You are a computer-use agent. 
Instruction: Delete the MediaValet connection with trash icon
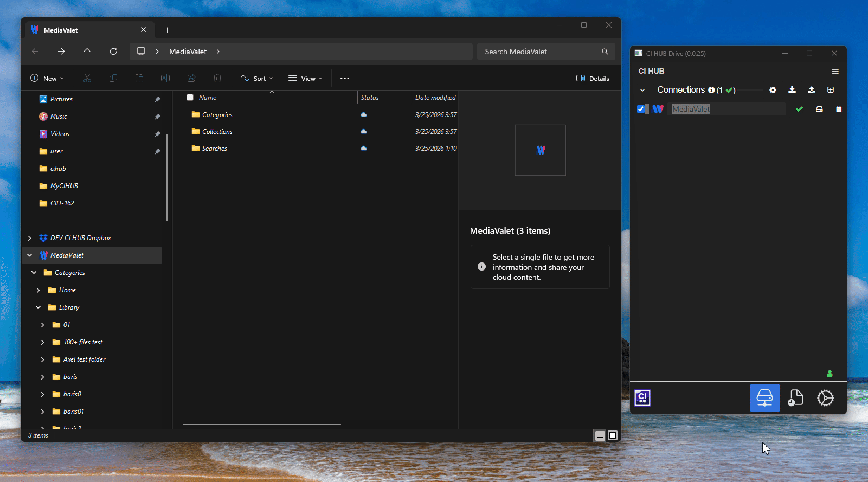(839, 109)
